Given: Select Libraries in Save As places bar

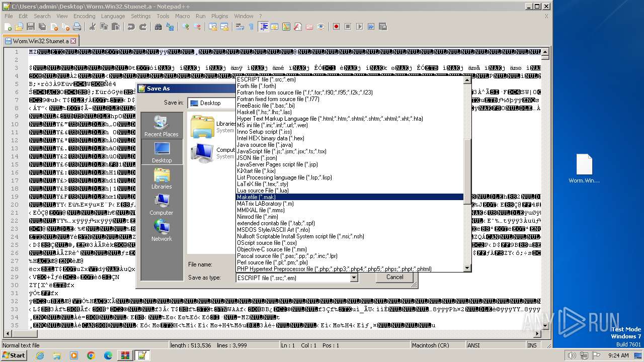Looking at the screenshot, I should [162, 178].
